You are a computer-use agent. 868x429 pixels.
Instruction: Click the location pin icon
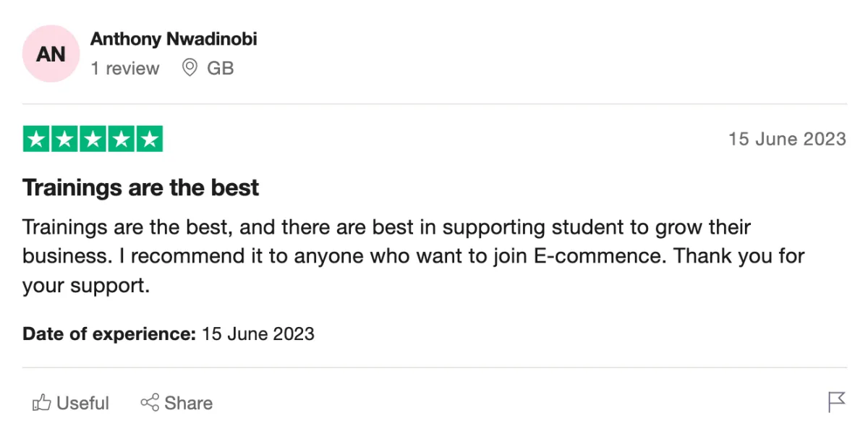pos(190,68)
